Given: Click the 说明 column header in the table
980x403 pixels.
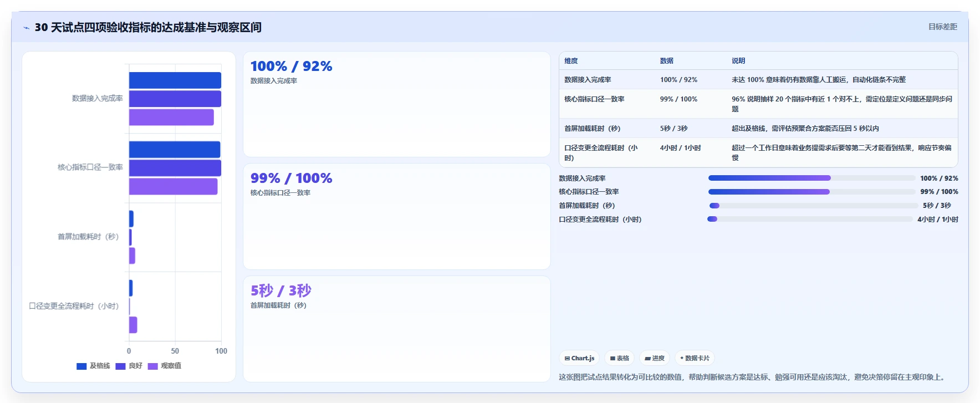Looking at the screenshot, I should pyautogui.click(x=738, y=61).
